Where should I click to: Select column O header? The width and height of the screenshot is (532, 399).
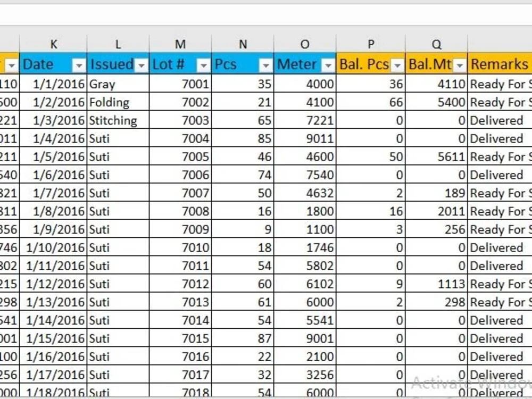(x=305, y=44)
